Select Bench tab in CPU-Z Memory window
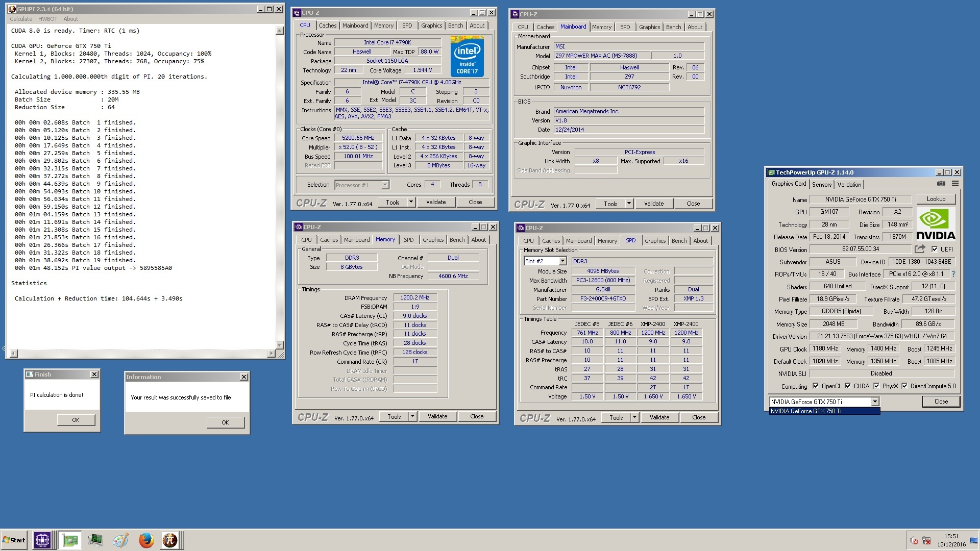 457,240
